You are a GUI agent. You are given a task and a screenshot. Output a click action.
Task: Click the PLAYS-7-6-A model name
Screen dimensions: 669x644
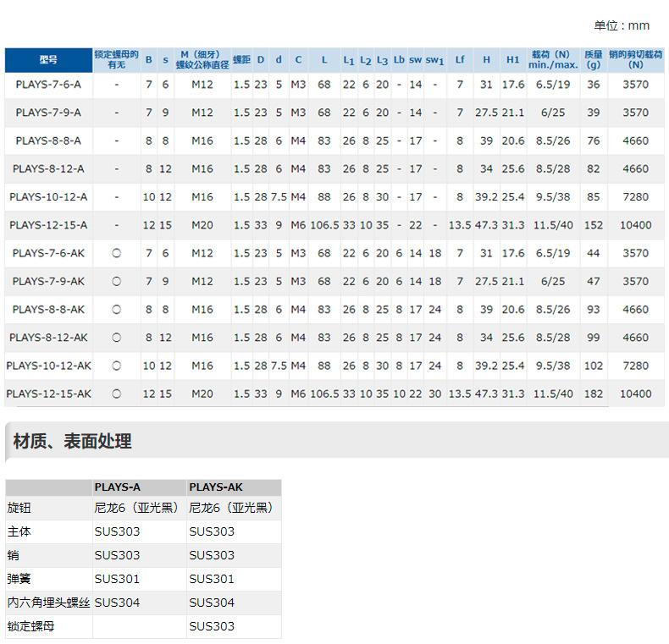48,85
